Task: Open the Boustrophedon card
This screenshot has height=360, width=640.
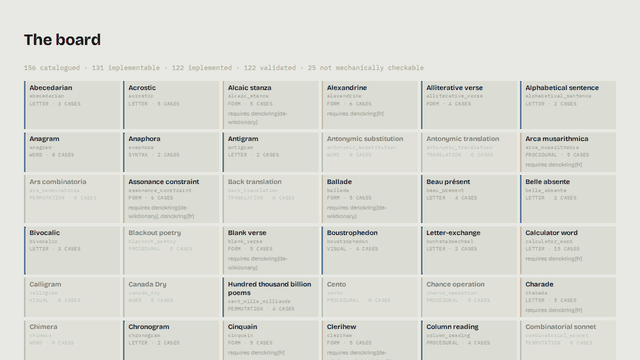Action: (370, 250)
